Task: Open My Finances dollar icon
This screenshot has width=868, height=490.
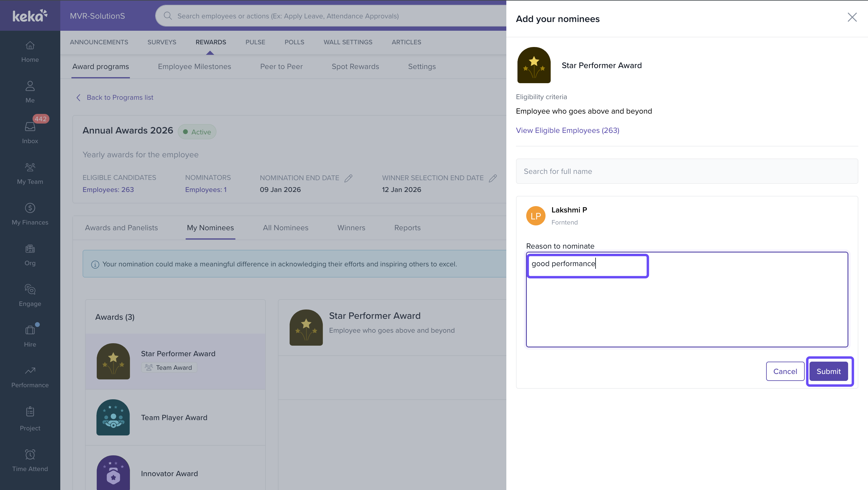Action: [30, 208]
